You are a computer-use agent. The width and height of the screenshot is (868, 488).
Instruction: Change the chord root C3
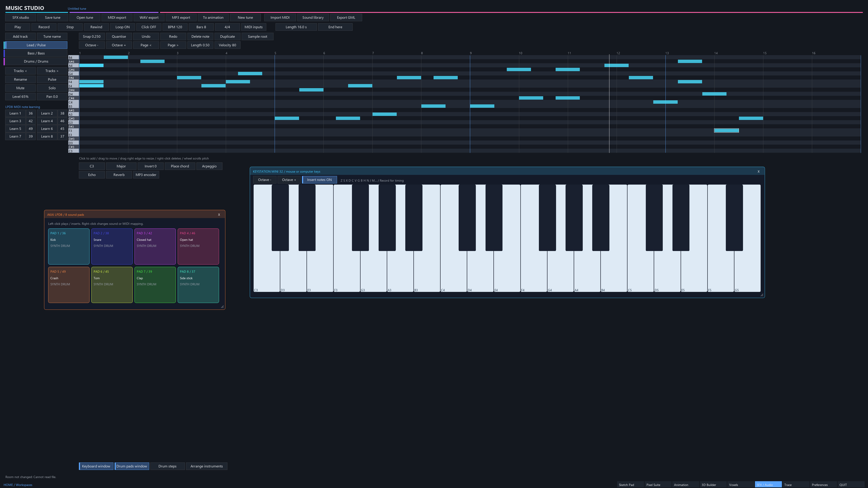click(92, 166)
